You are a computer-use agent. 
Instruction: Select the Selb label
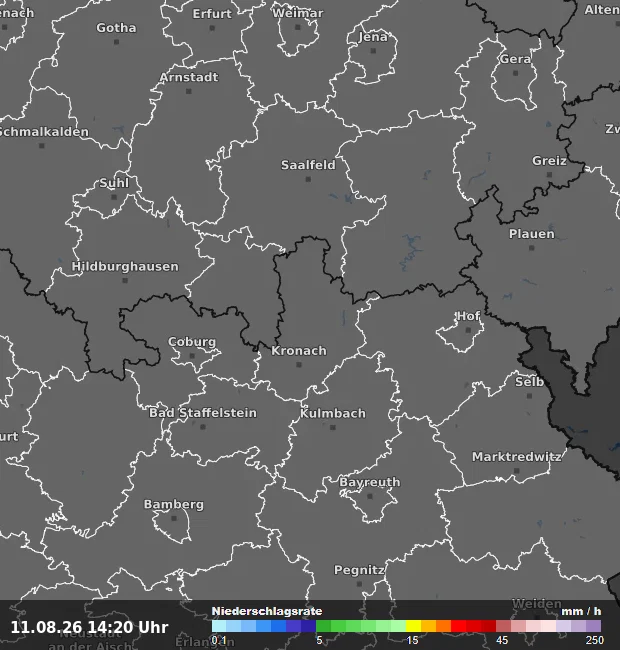click(x=529, y=382)
